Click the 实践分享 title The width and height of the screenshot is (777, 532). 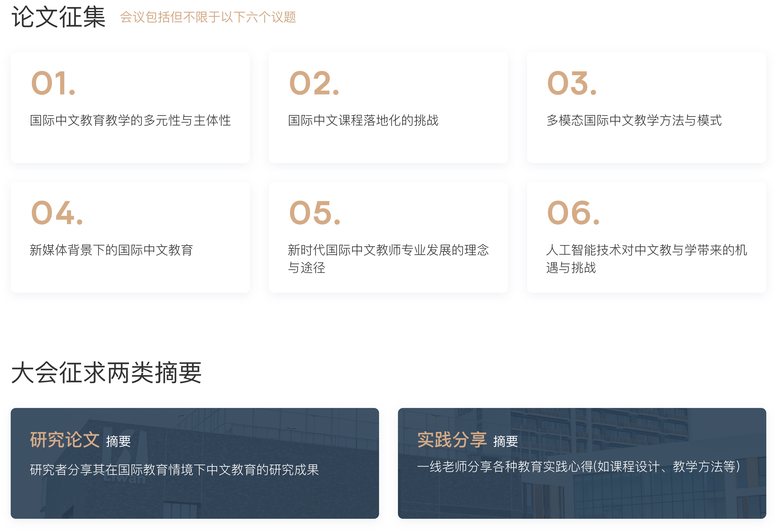(452, 440)
